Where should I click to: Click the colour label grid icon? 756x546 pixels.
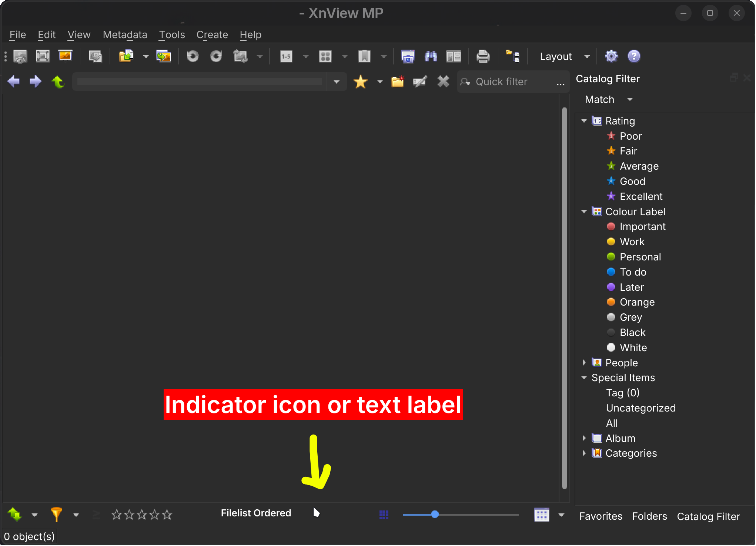click(325, 56)
